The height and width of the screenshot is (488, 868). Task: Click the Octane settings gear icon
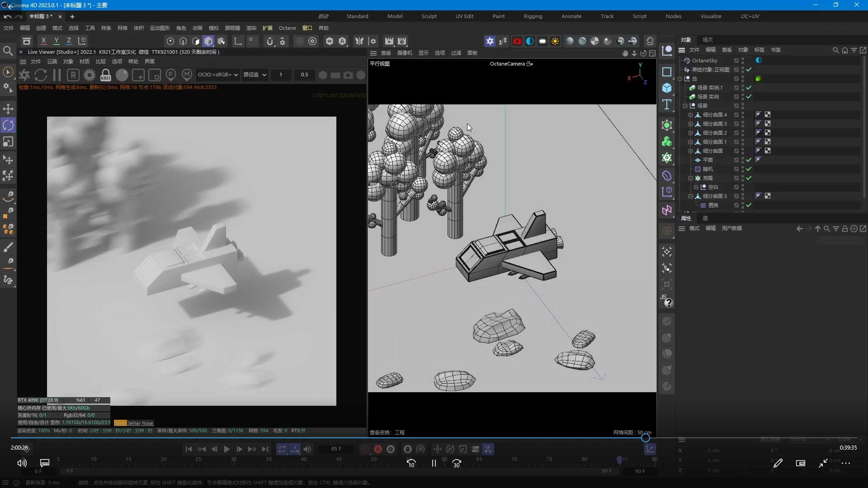[90, 75]
